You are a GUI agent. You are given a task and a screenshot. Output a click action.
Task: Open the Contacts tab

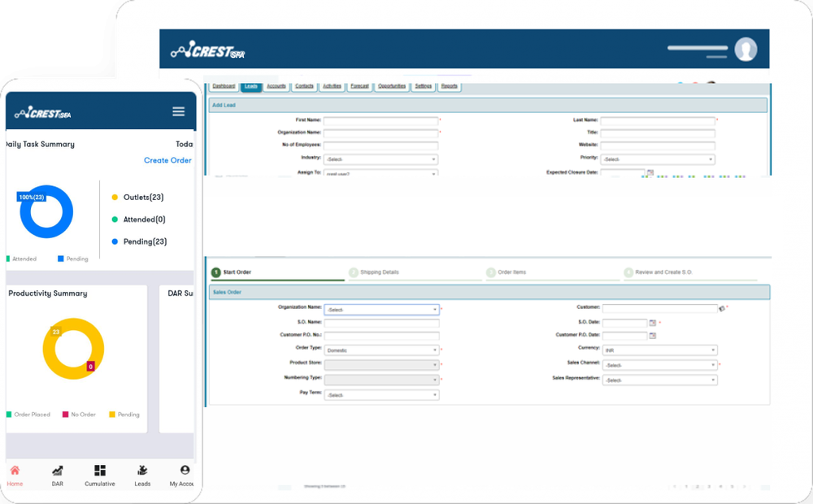[x=304, y=86]
